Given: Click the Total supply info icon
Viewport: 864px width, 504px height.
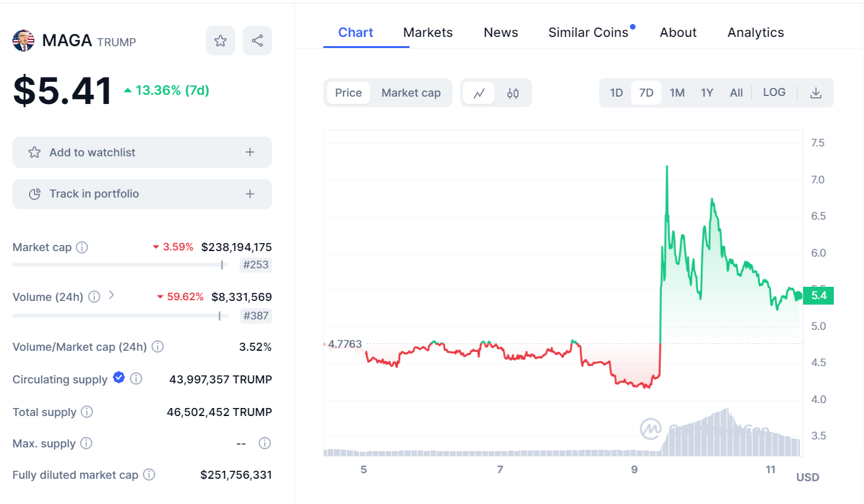Looking at the screenshot, I should (87, 412).
